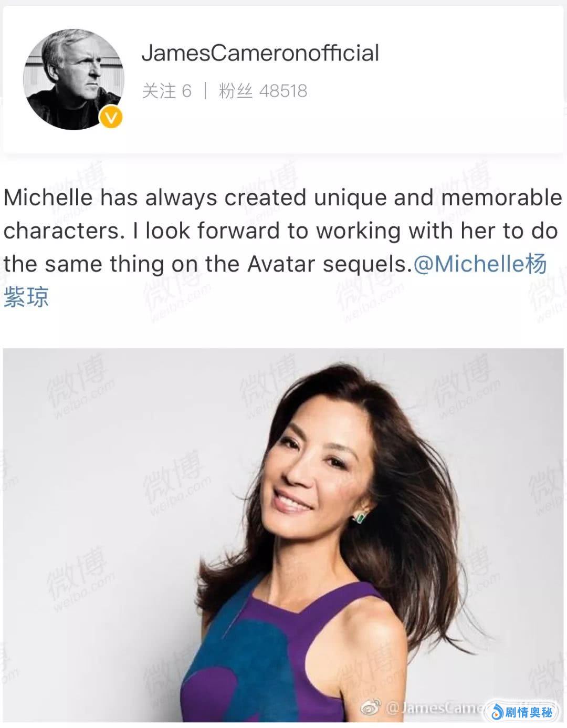The height and width of the screenshot is (728, 567).
Task: Click the @JamesCame watermark text on photo
Action: [435, 708]
